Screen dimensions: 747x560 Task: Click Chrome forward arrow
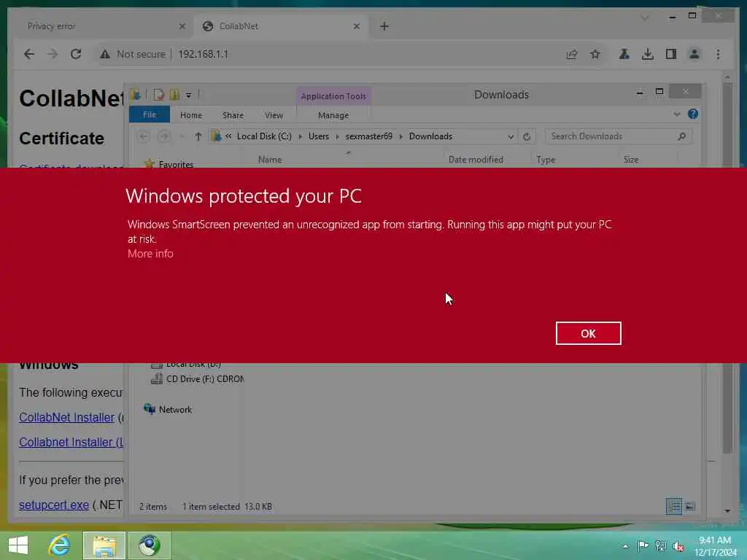click(52, 54)
